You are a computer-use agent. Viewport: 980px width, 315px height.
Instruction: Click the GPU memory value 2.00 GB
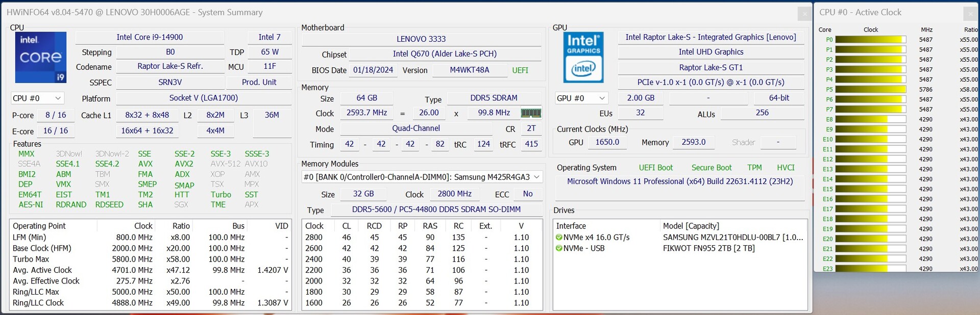(641, 98)
